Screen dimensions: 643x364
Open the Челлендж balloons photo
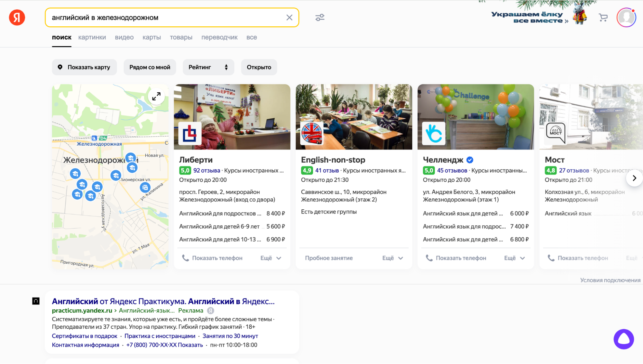[476, 117]
